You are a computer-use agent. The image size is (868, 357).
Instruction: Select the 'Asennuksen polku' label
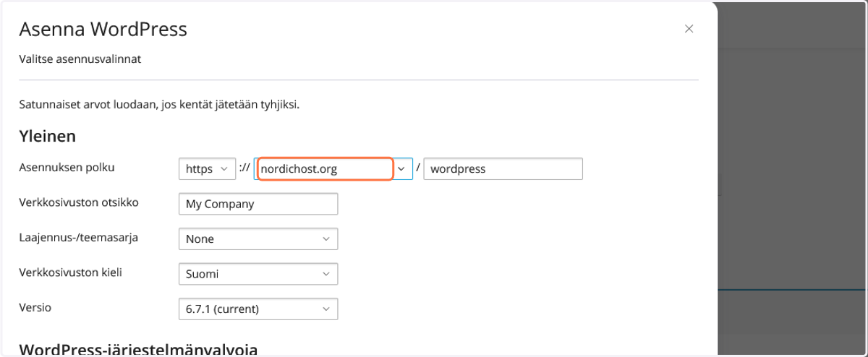67,168
